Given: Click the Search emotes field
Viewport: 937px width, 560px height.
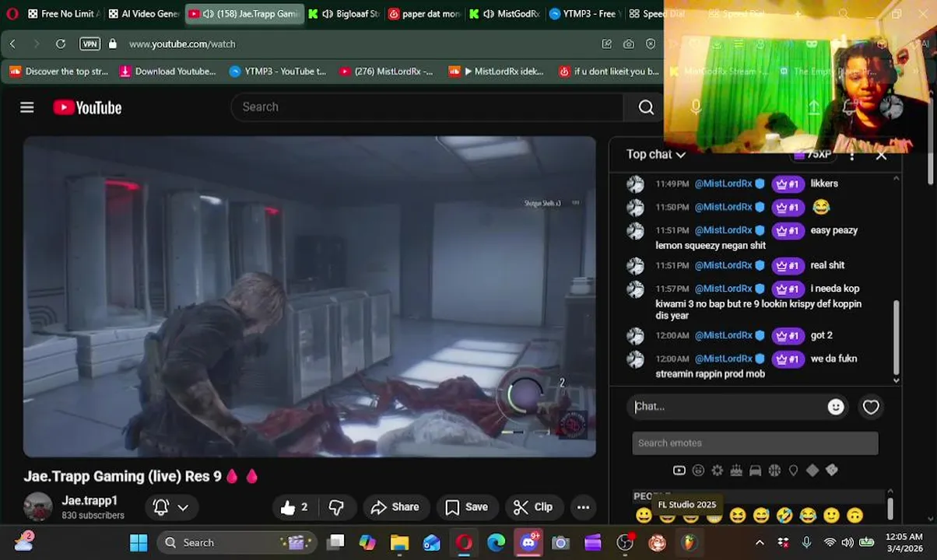Looking at the screenshot, I should pyautogui.click(x=755, y=443).
